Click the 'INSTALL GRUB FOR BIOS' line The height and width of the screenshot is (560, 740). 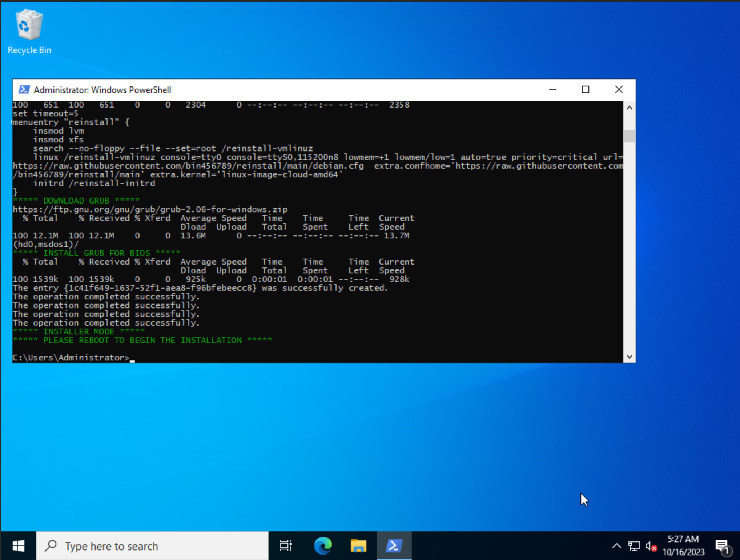point(97,253)
